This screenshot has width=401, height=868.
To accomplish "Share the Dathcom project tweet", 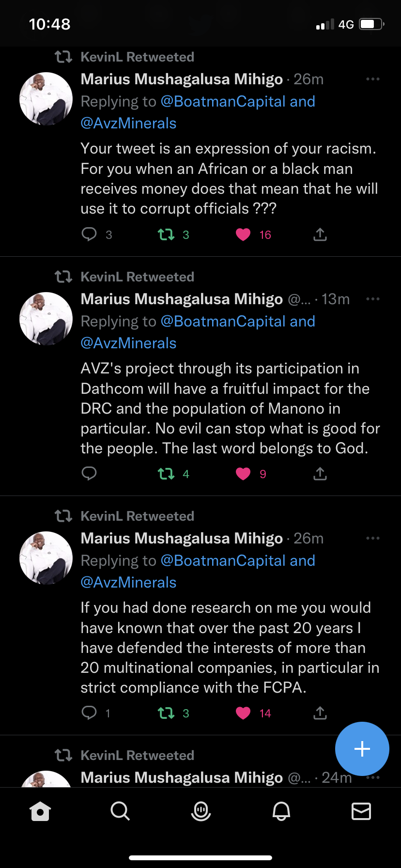I will pyautogui.click(x=320, y=474).
